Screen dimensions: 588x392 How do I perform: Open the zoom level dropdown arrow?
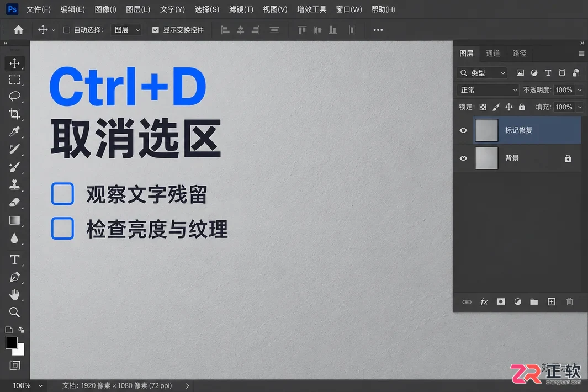coord(40,385)
